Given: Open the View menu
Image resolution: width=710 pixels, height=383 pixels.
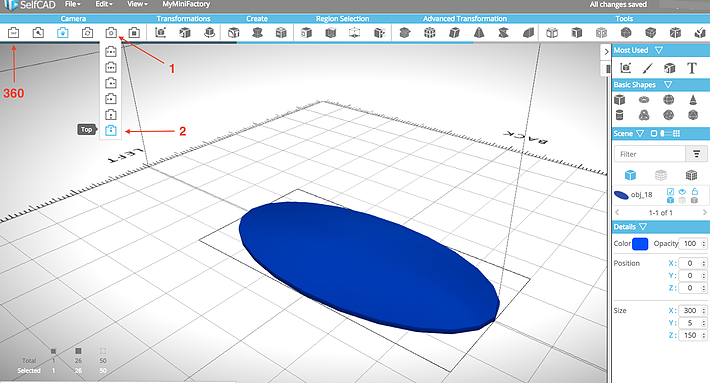Looking at the screenshot, I should tap(137, 4).
